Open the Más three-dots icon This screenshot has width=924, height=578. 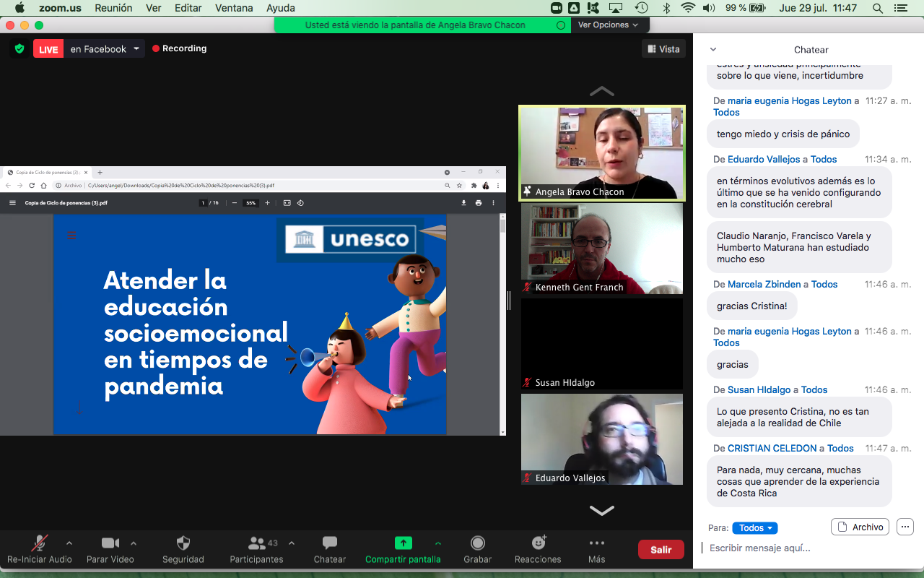click(x=596, y=543)
